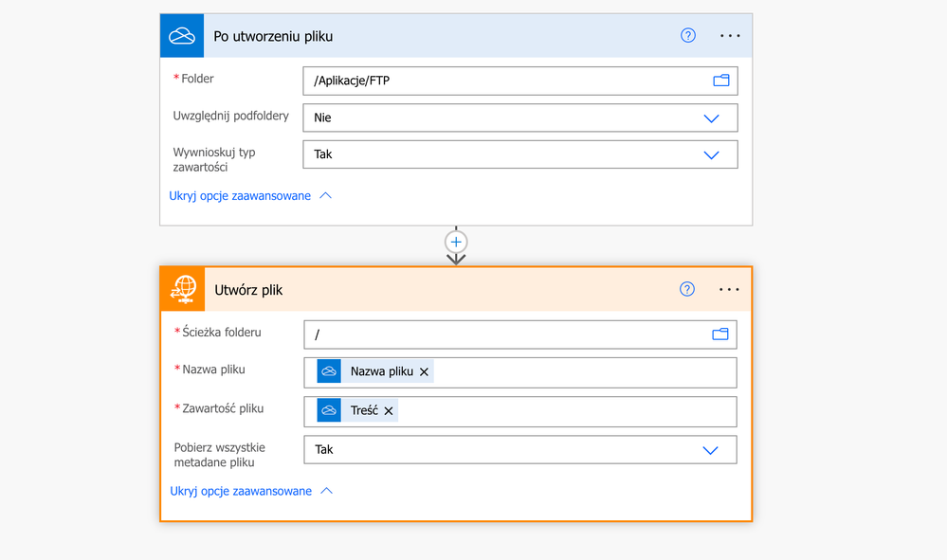Screen dimensions: 947x560
Task: Open folder picker for Folder field
Action: (x=721, y=81)
